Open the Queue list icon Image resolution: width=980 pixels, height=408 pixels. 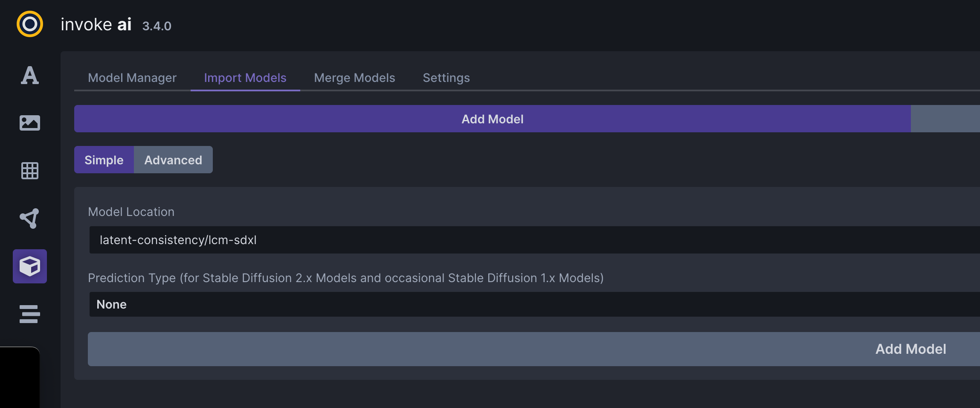pyautogui.click(x=29, y=314)
